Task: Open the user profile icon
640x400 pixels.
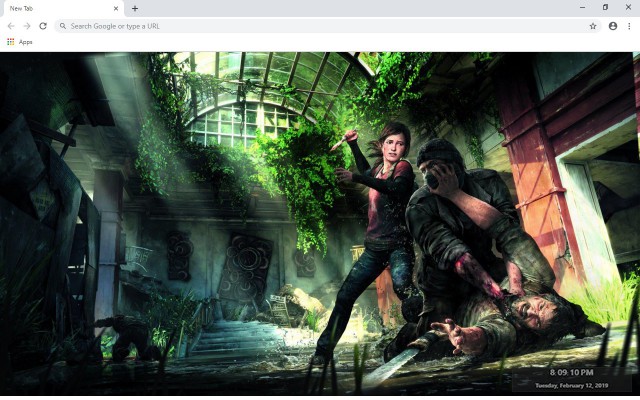Action: coord(613,26)
